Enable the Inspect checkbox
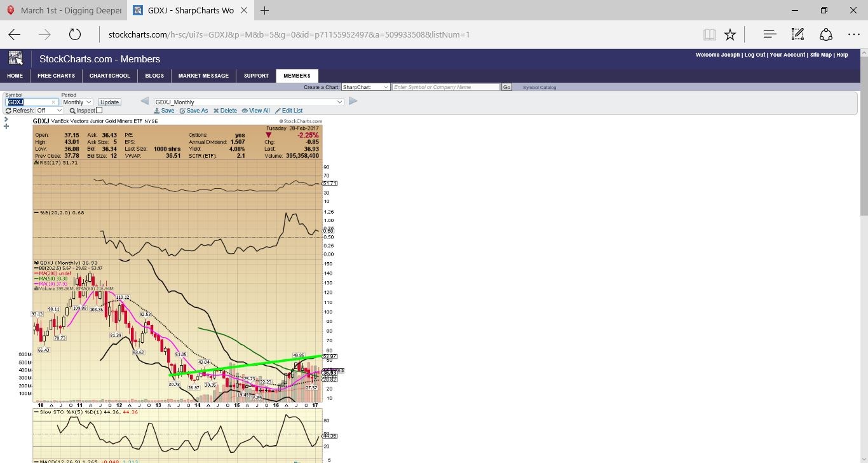 tap(99, 111)
